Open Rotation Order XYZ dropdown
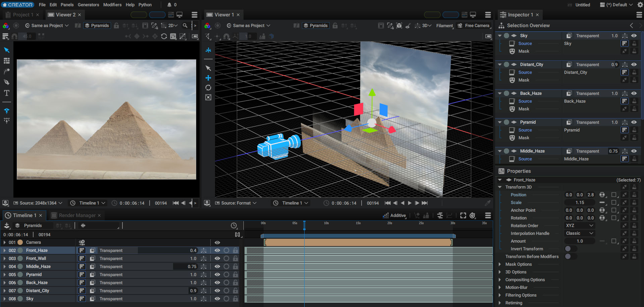The image size is (644, 307). (x=580, y=225)
